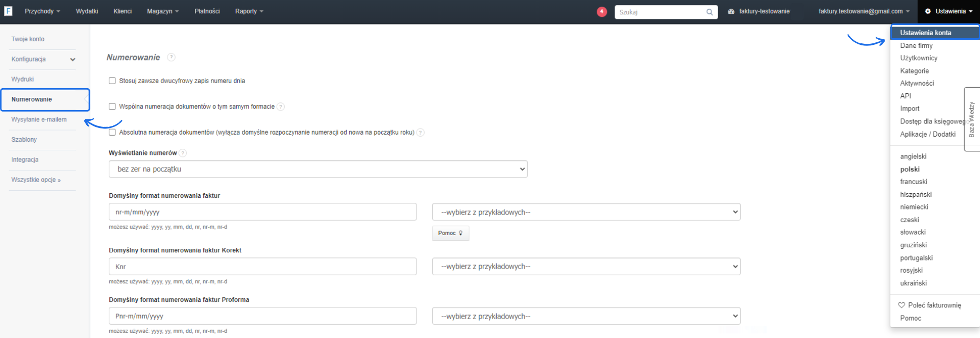Click Poleć fakturownię link
This screenshot has width=980, height=338.
[x=934, y=305]
